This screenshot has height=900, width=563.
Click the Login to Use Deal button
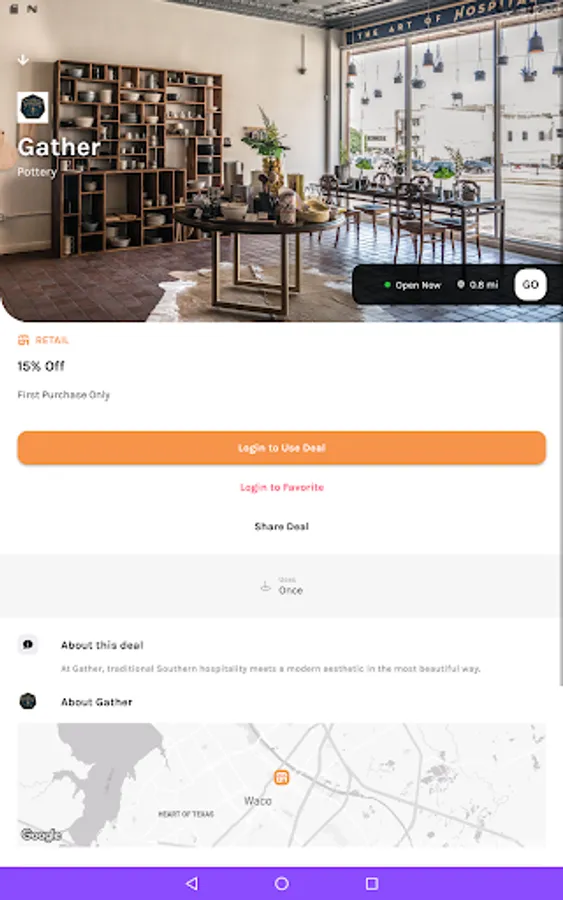[x=281, y=448]
